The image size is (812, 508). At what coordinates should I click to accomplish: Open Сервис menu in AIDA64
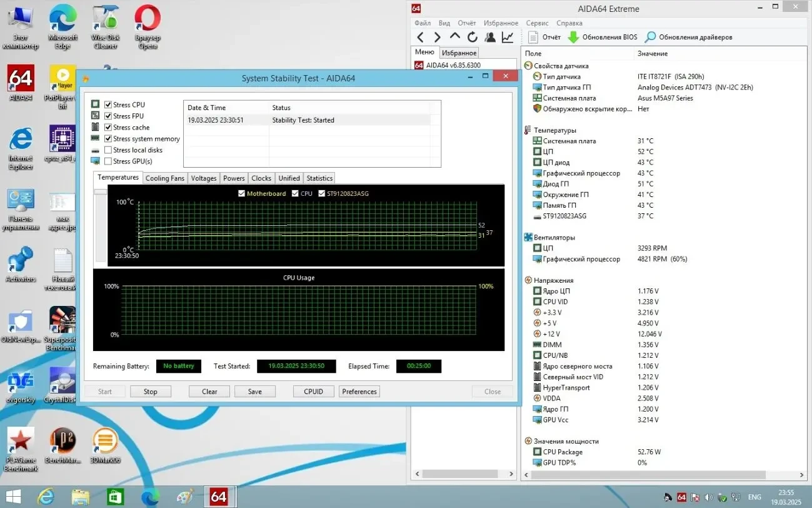537,23
